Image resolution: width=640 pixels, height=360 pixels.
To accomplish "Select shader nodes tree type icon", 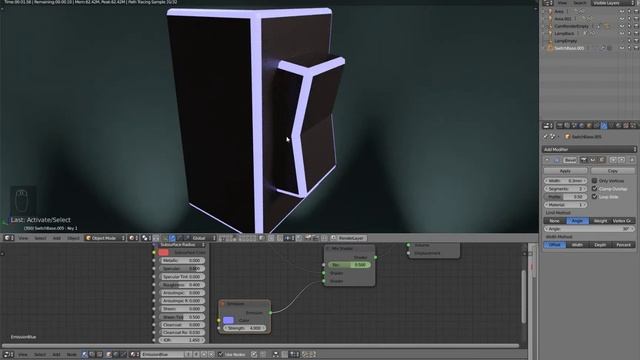I will pos(84,354).
